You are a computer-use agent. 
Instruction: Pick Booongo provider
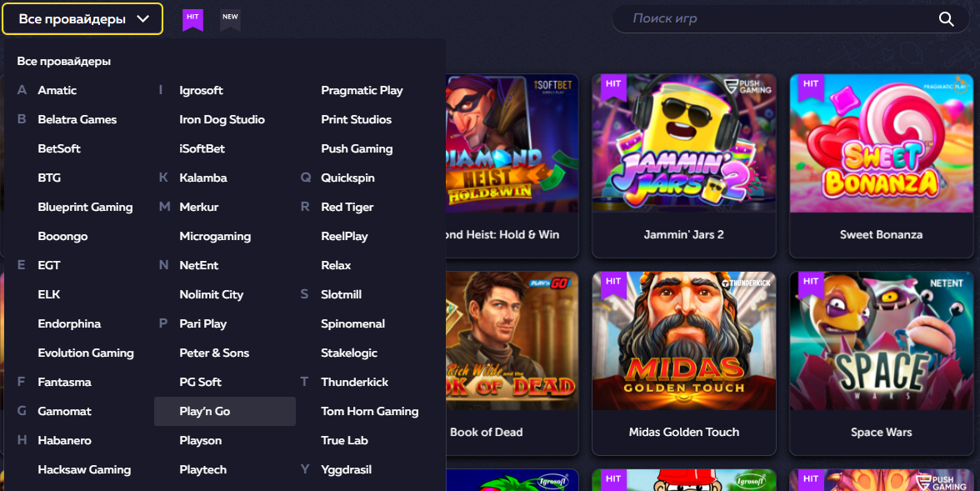62,237
